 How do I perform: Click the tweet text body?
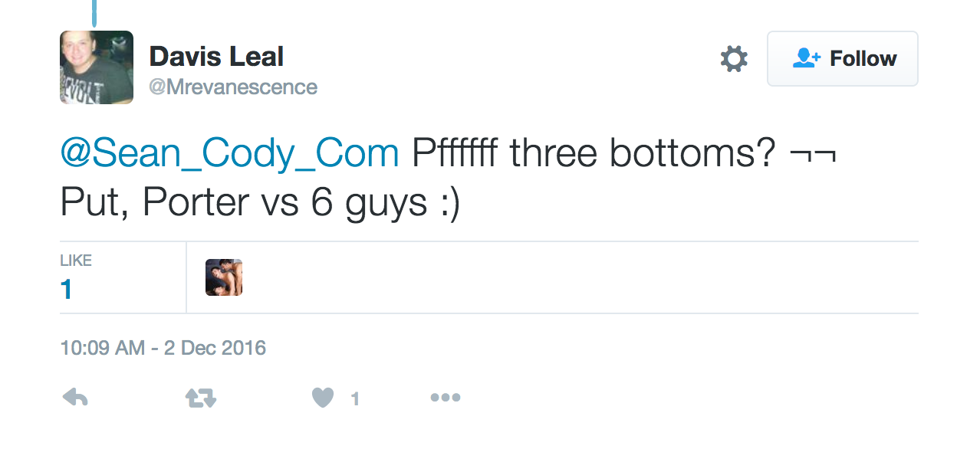449,179
